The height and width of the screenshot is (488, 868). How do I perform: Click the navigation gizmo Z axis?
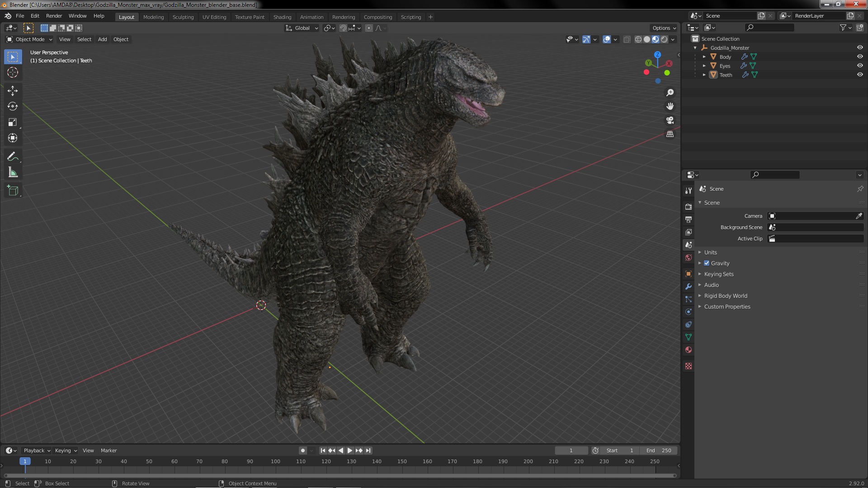coord(657,54)
